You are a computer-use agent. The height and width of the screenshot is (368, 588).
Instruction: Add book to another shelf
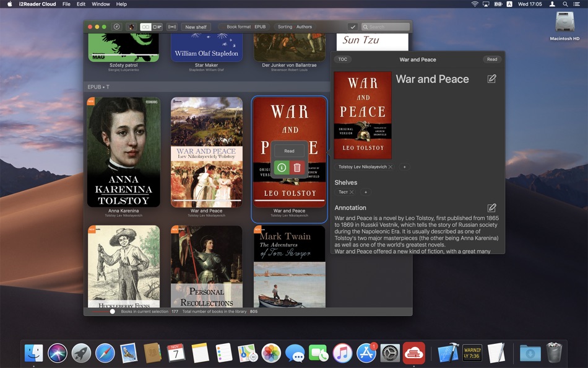coord(366,192)
